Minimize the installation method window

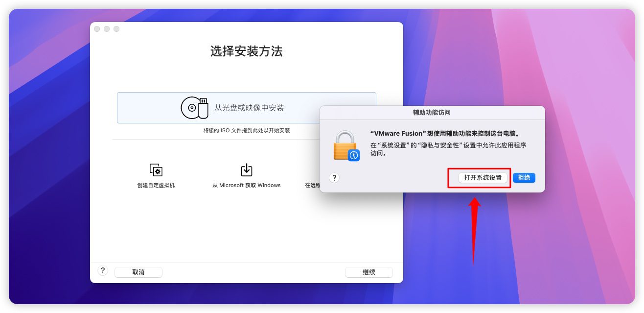click(107, 29)
